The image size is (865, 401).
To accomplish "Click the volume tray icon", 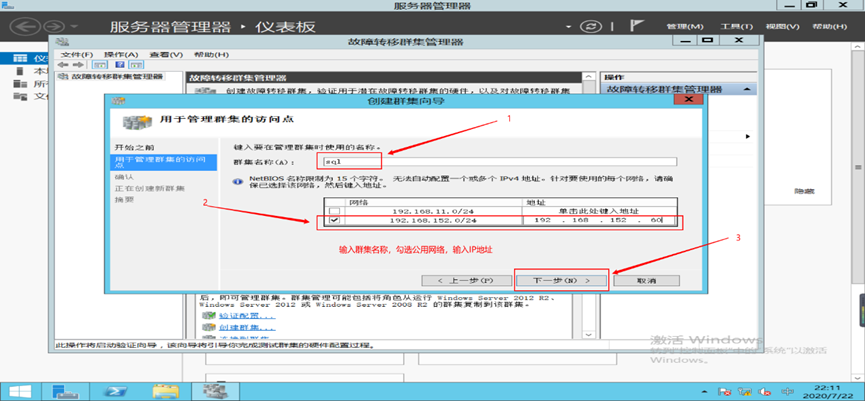I will coord(763,391).
